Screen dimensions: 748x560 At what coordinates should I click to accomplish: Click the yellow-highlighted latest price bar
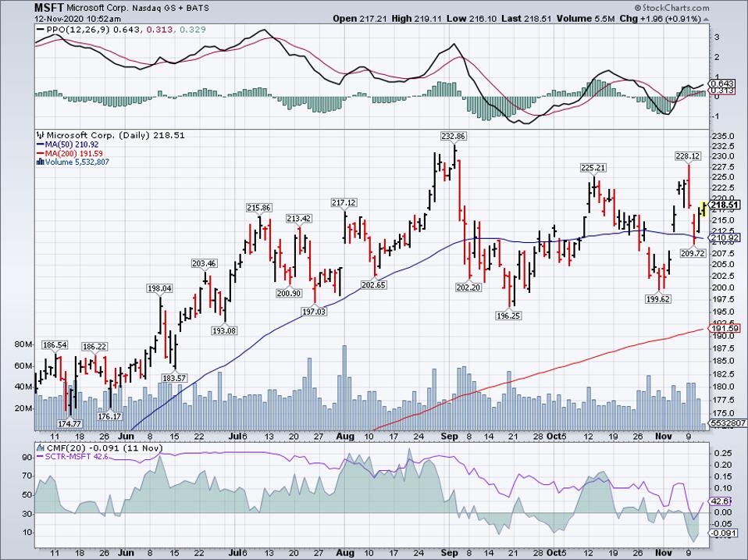(x=703, y=210)
